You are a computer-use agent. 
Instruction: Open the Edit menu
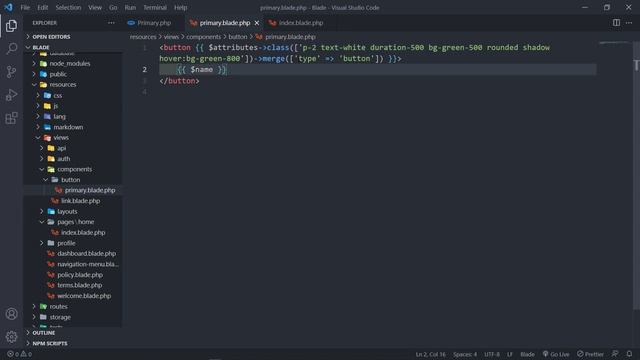coord(42,7)
